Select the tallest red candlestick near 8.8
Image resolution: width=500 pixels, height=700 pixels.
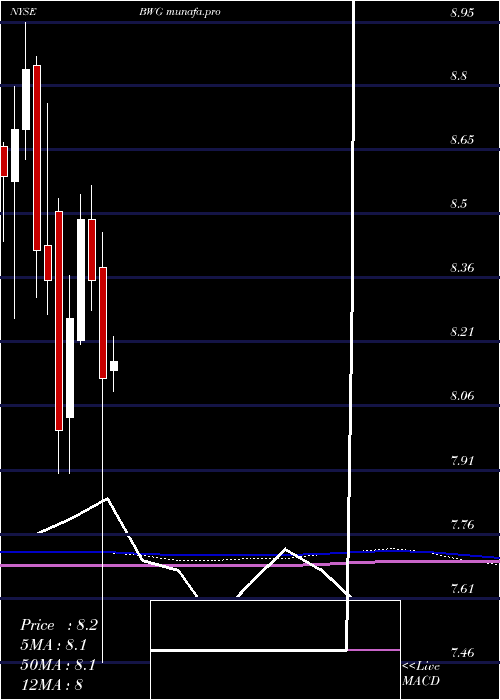point(37,158)
